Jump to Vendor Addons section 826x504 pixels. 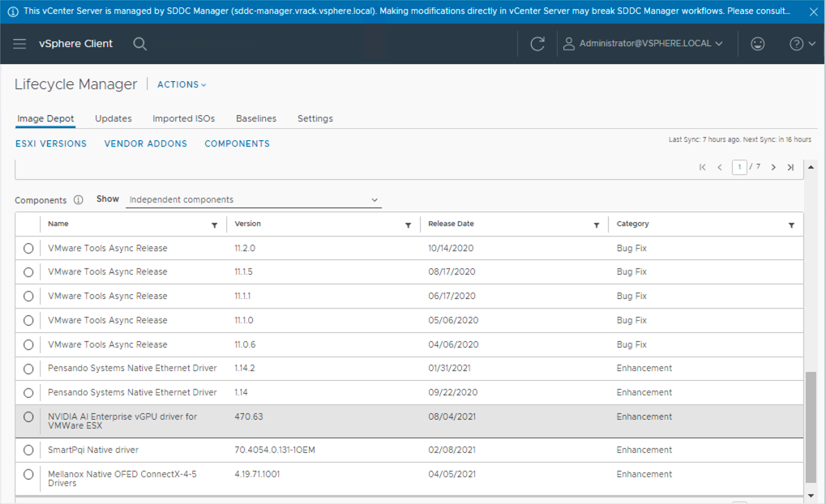click(145, 143)
